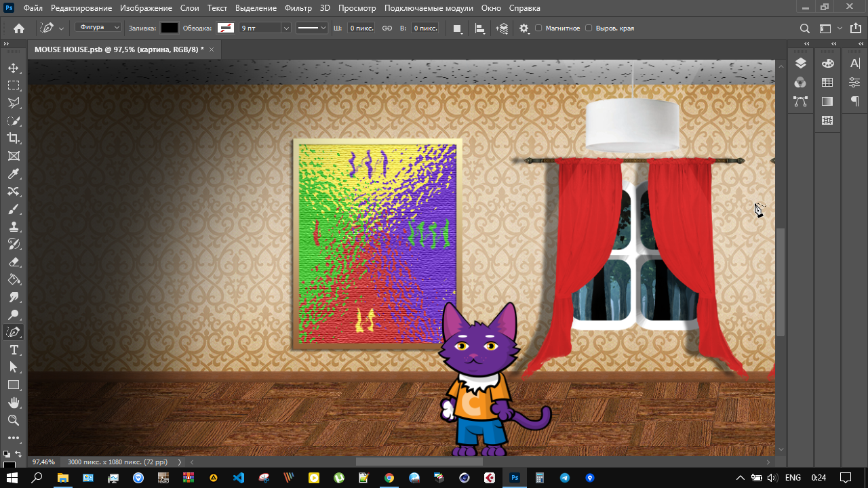Viewport: 868px width, 488px height.
Task: Enable the Магнитное checkbox
Action: click(538, 28)
